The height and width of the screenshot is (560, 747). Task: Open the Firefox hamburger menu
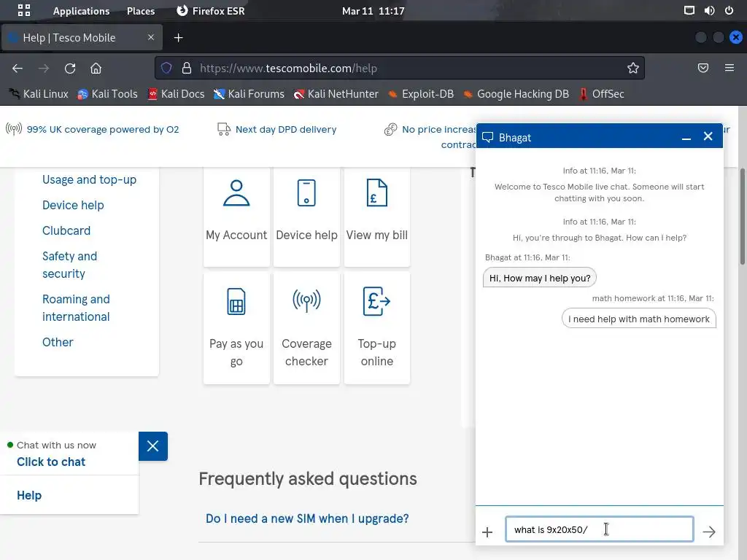click(729, 68)
